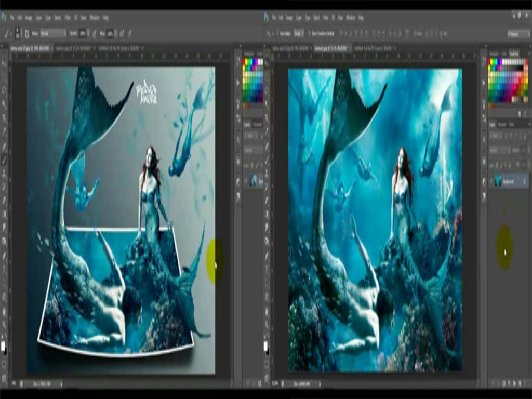The width and height of the screenshot is (532, 399).
Task: Switch to the Untitled-1 document tab in left window
Action: 119,48
